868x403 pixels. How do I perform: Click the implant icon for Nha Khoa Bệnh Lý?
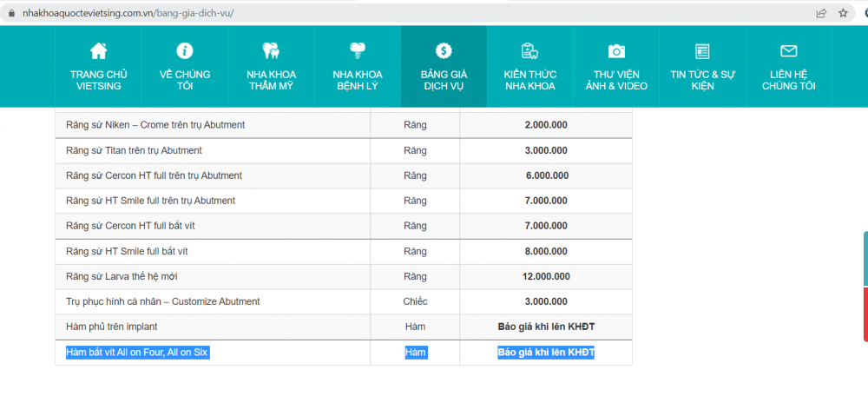click(357, 50)
